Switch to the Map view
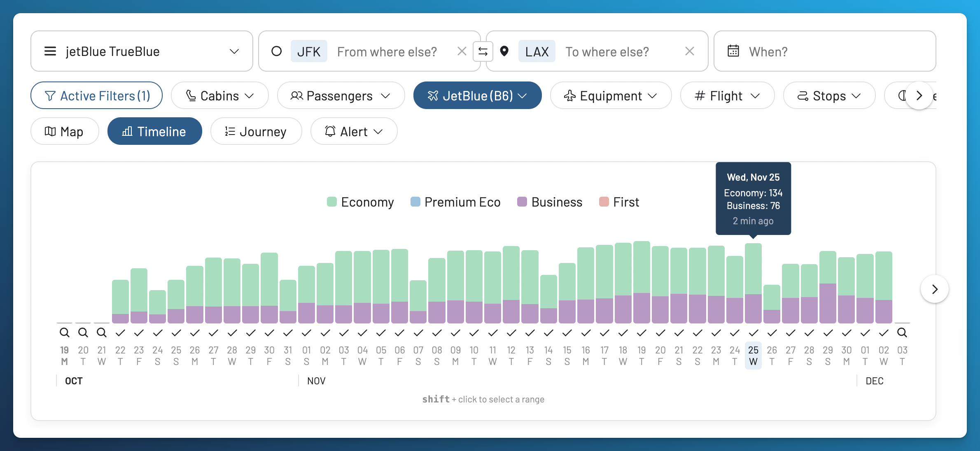The width and height of the screenshot is (980, 451). 65,131
